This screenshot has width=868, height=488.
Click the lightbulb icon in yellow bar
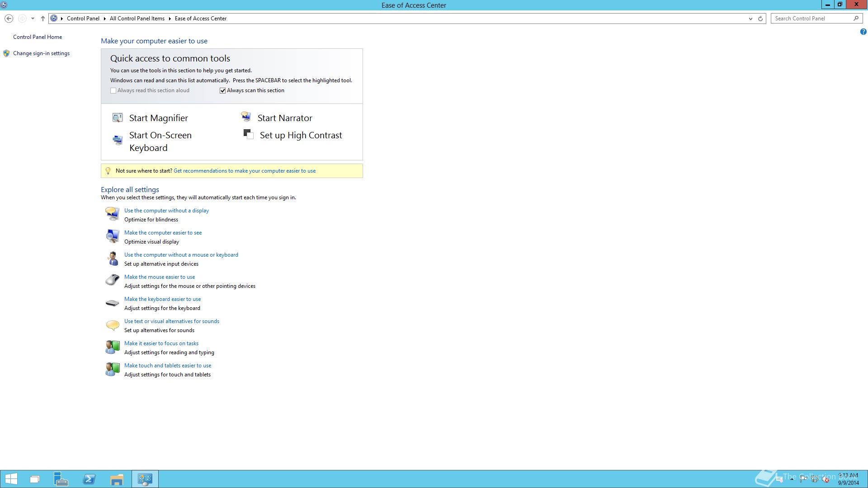click(x=108, y=171)
